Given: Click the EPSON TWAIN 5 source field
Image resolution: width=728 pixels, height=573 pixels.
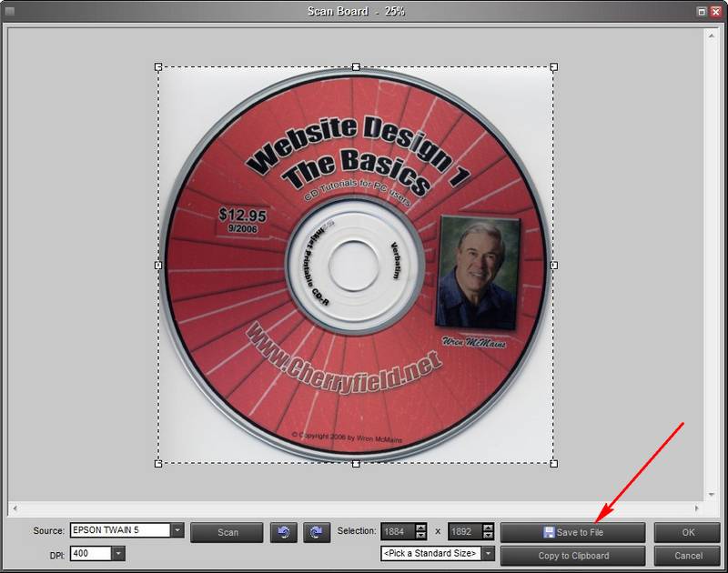Looking at the screenshot, I should coord(120,530).
